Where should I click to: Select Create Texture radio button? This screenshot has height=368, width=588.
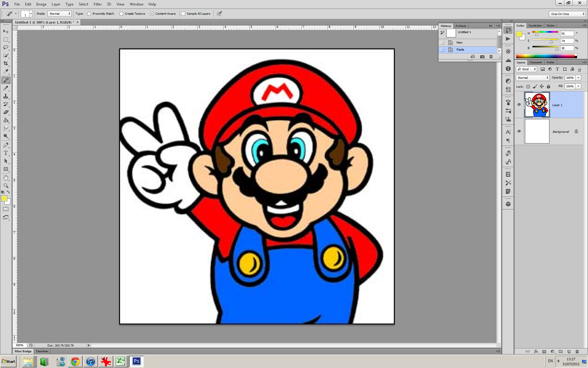121,14
